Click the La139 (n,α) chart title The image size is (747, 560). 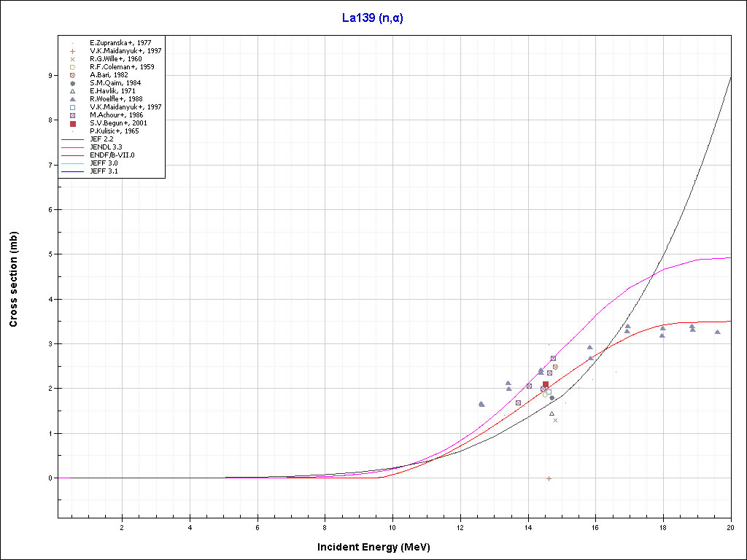click(x=373, y=18)
